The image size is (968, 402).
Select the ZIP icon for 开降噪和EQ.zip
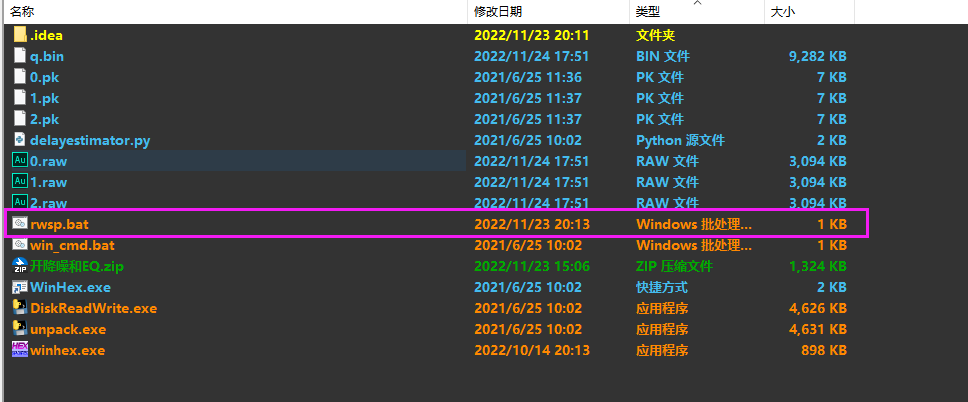click(20, 266)
